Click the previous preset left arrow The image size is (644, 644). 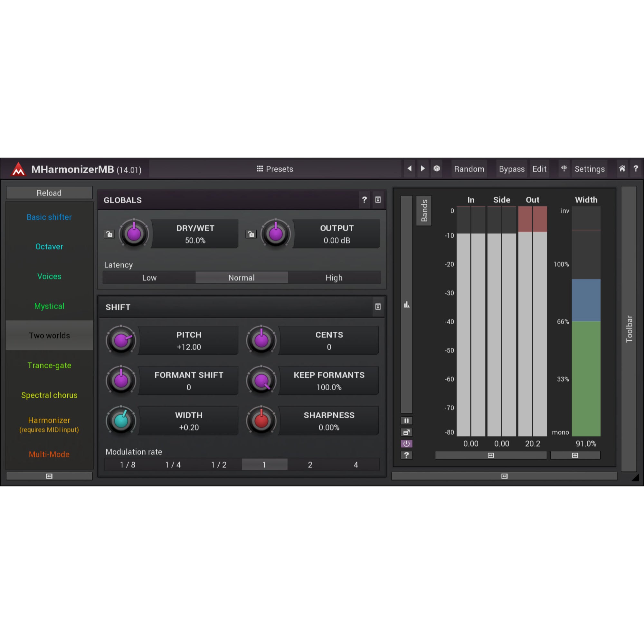[x=409, y=169]
